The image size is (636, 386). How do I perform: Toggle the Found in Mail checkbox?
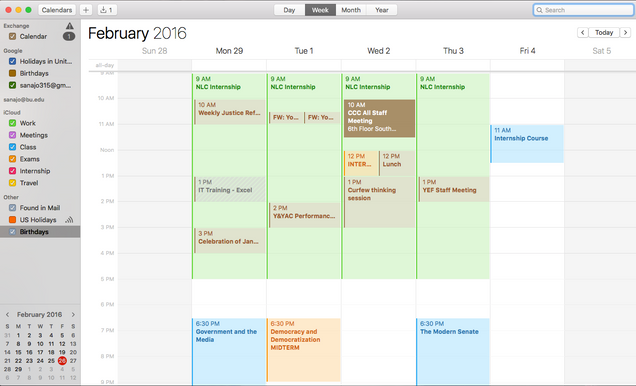(x=12, y=208)
